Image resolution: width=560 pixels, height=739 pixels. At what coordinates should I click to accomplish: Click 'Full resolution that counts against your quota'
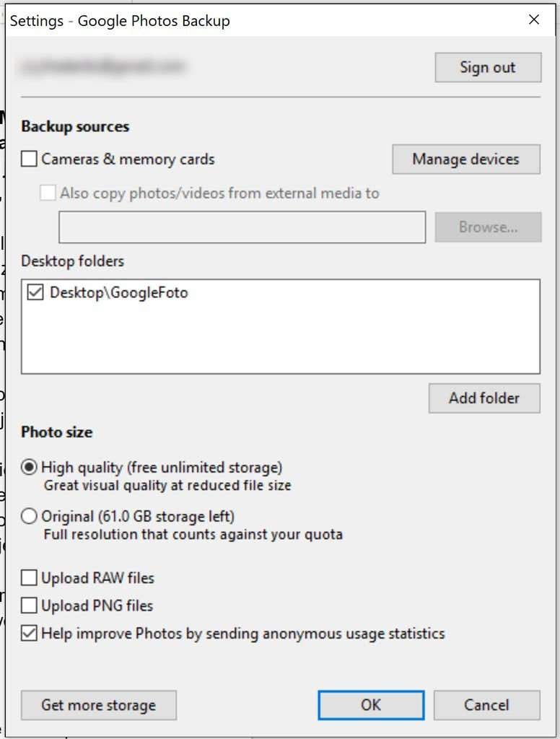click(193, 535)
